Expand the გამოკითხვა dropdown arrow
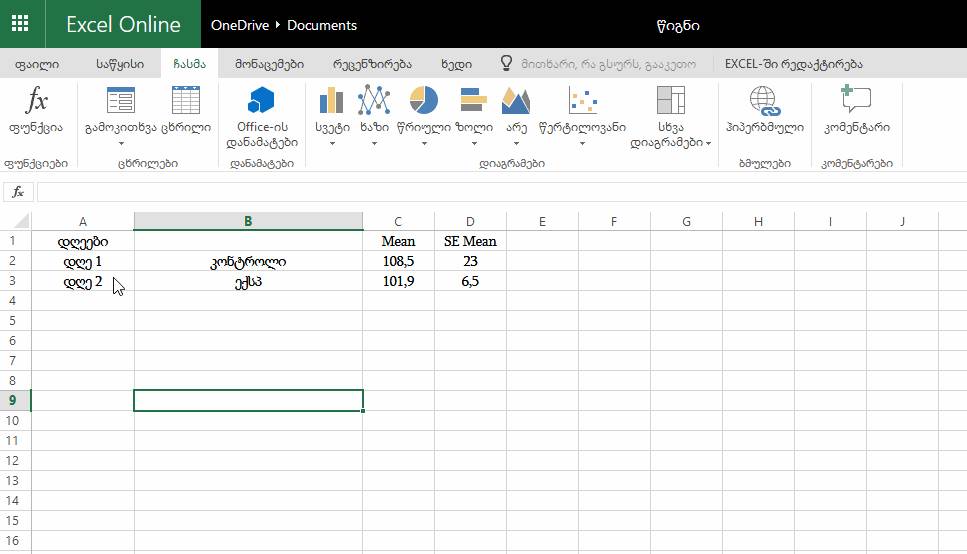This screenshot has height=554, width=967. [121, 144]
